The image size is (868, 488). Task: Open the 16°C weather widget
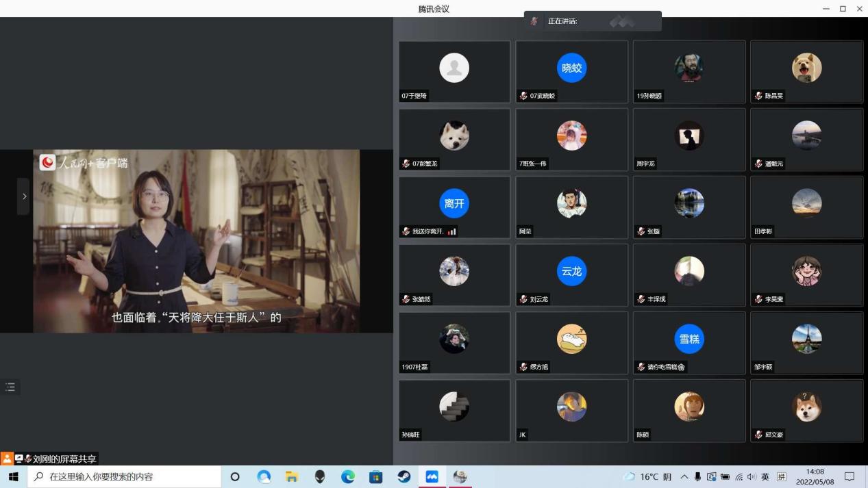[x=647, y=477]
